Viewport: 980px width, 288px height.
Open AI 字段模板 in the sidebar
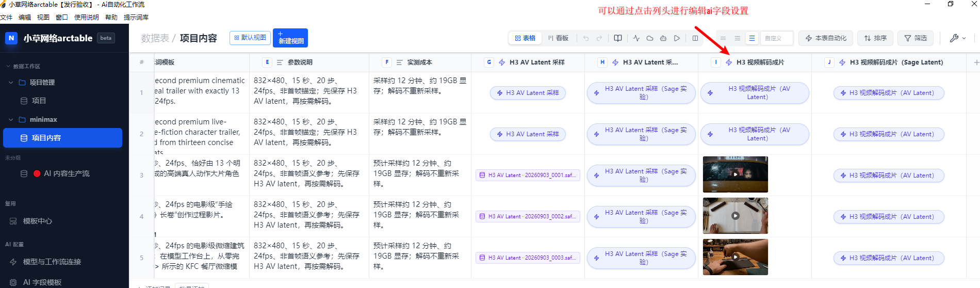click(x=42, y=282)
